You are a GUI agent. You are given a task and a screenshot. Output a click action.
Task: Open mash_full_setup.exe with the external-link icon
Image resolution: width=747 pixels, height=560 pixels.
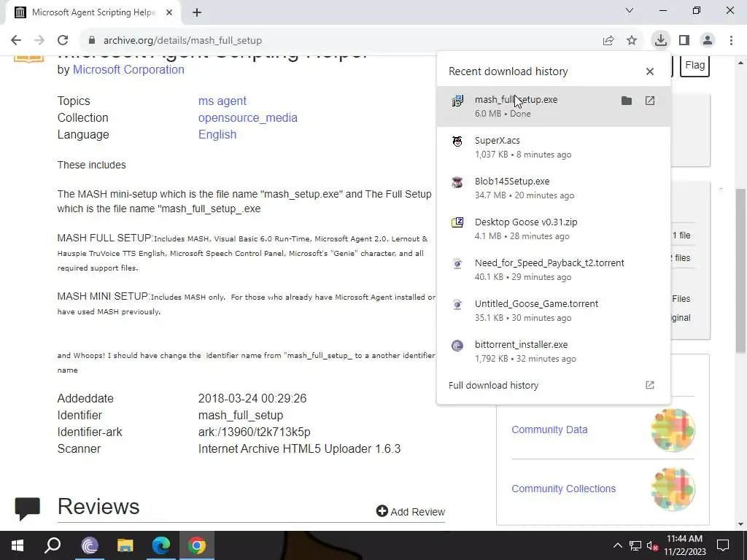click(650, 101)
